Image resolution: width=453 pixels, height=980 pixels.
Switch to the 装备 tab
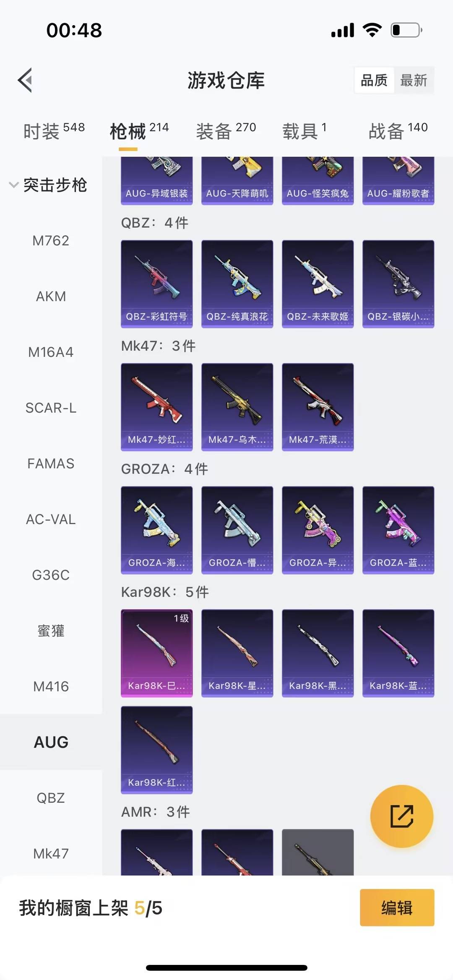[226, 131]
